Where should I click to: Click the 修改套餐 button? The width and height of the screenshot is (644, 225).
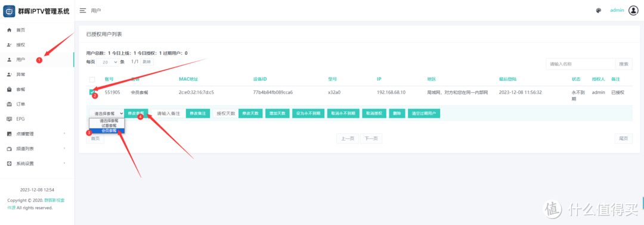pyautogui.click(x=136, y=114)
